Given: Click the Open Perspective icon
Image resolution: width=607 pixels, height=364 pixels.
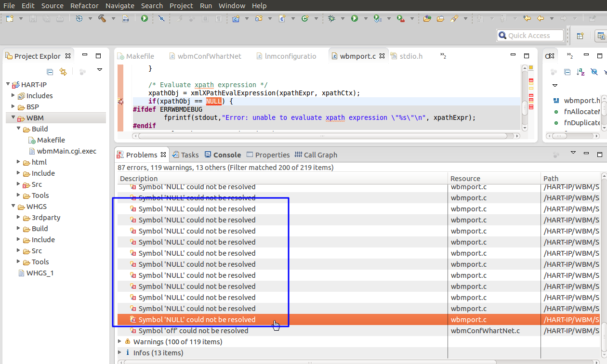Looking at the screenshot, I should [580, 36].
